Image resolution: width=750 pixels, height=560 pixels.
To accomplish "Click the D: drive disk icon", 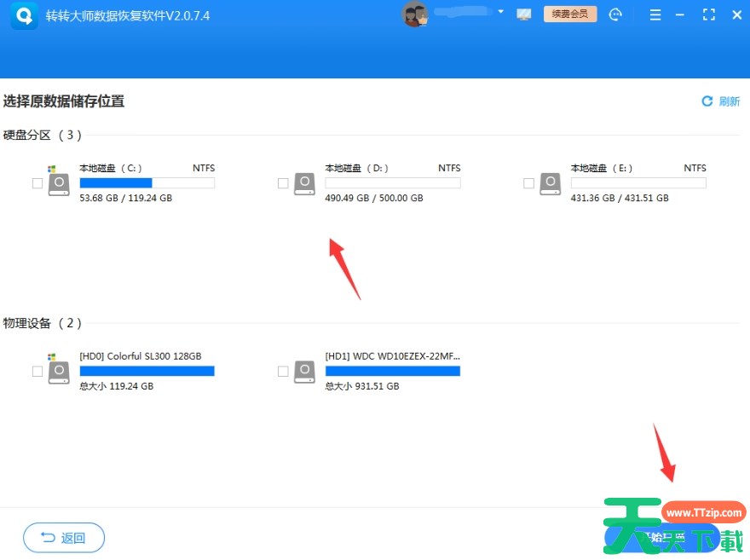I will pos(305,183).
